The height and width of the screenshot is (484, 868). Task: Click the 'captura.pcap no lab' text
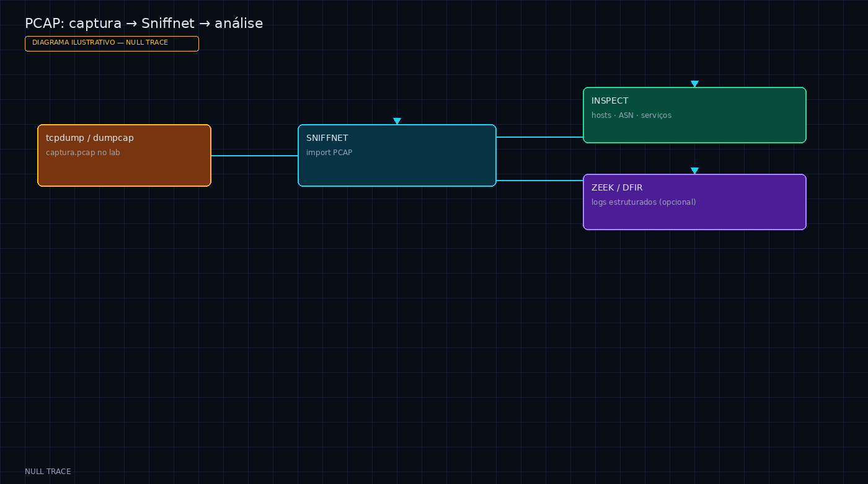click(83, 153)
